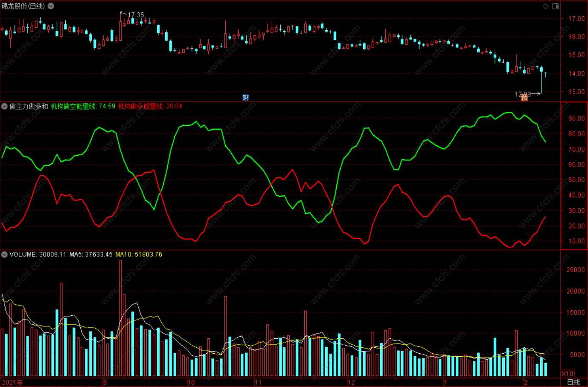Click the 13.00 price axis label
This screenshot has width=588, height=387.
click(576, 92)
